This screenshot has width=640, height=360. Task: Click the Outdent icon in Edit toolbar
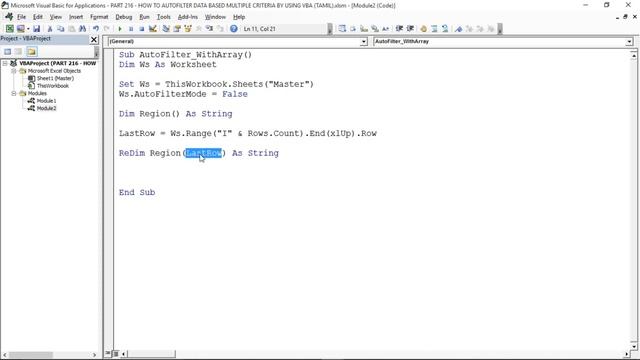[x=410, y=29]
